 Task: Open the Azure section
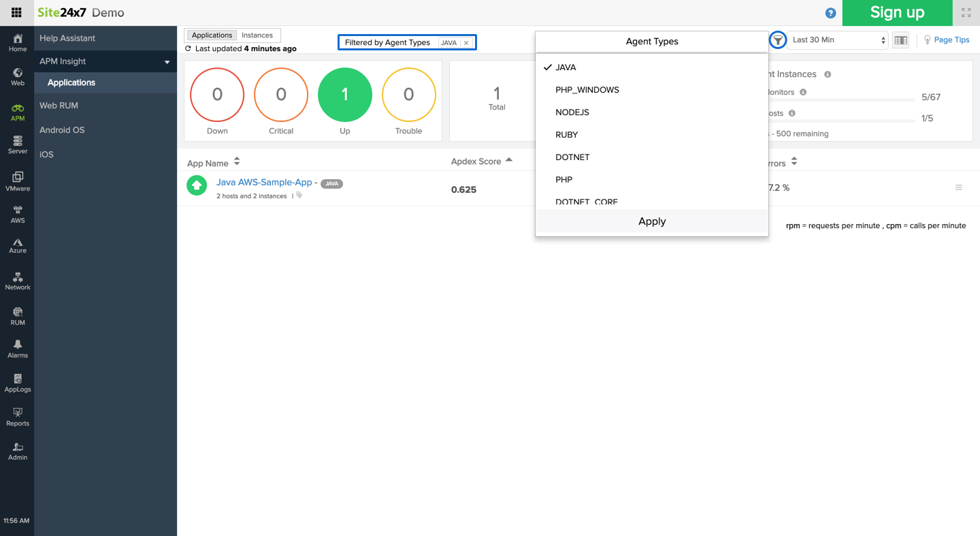(18, 246)
